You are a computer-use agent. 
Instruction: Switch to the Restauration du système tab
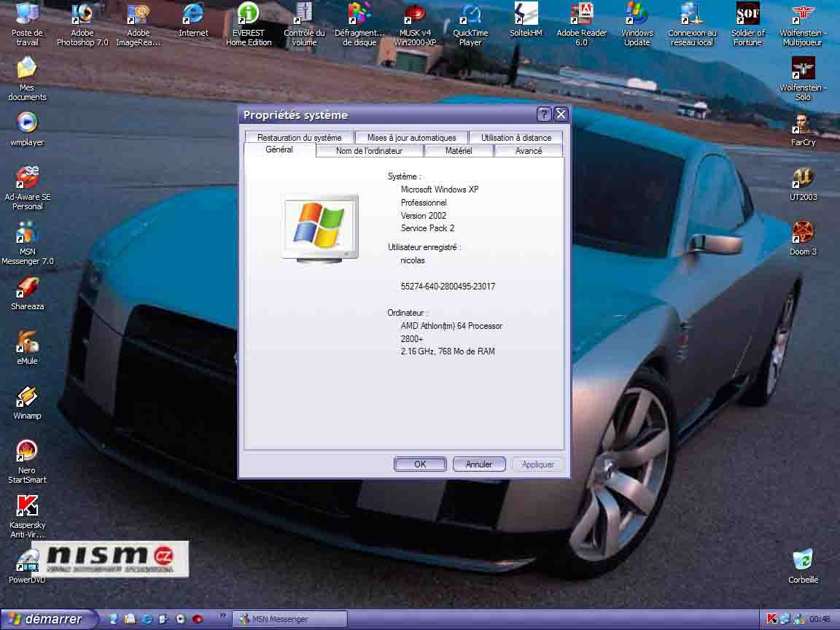click(299, 137)
